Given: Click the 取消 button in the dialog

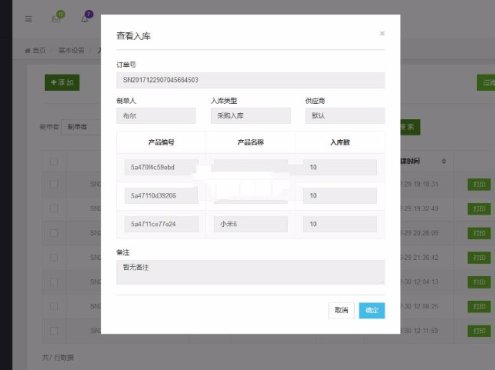Looking at the screenshot, I should click(x=341, y=310).
